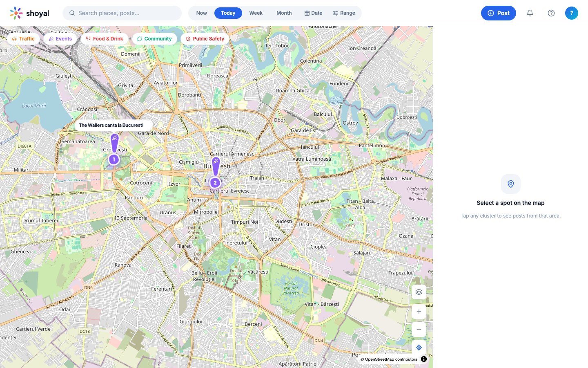Select the events cluster numbered 2
This screenshot has width=588, height=368.
pos(215,183)
